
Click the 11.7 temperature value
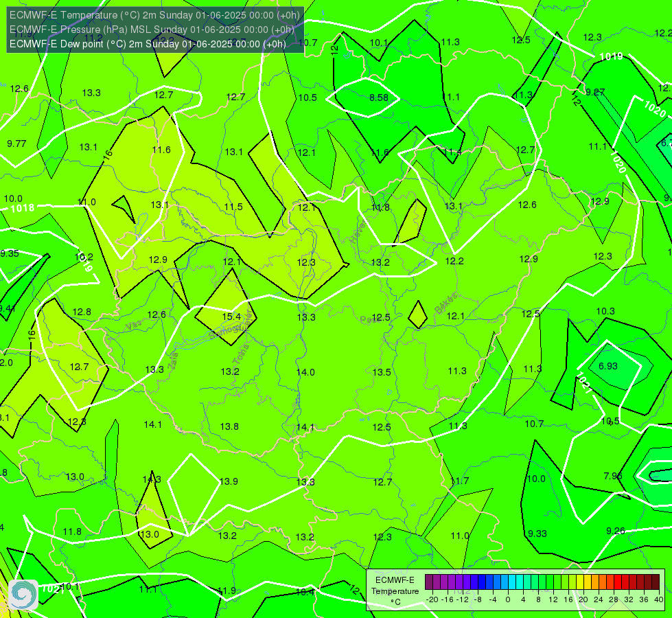(x=459, y=481)
